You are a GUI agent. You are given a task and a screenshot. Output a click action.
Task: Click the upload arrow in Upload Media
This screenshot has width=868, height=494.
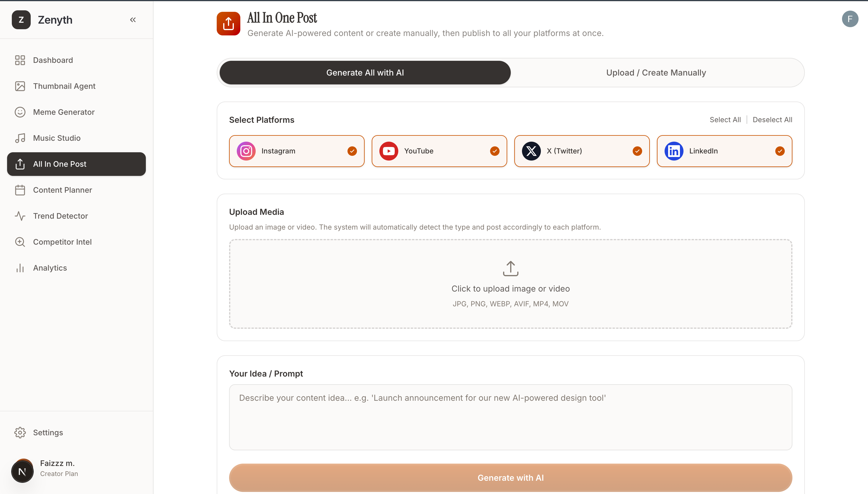[x=510, y=268]
